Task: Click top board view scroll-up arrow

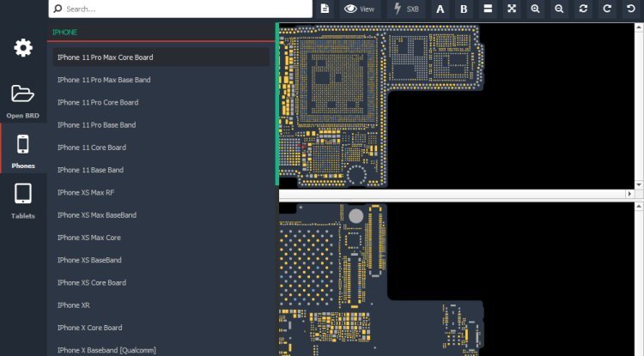Action: tap(639, 27)
